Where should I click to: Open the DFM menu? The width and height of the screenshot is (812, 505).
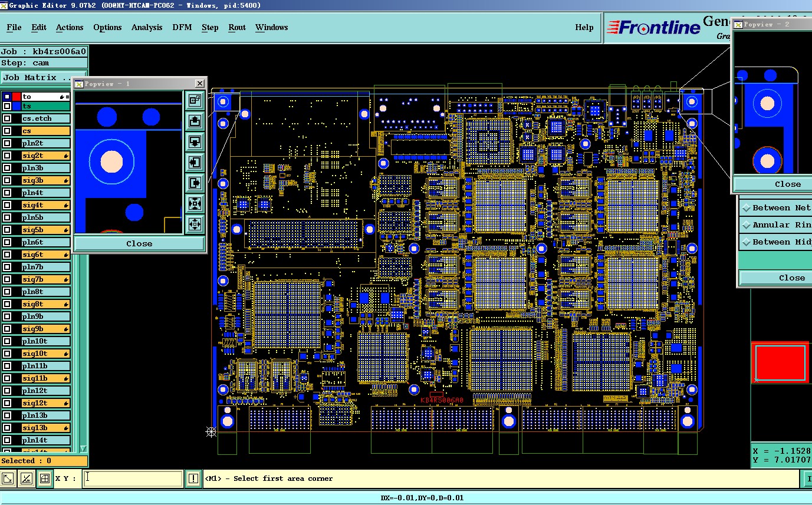pyautogui.click(x=182, y=27)
